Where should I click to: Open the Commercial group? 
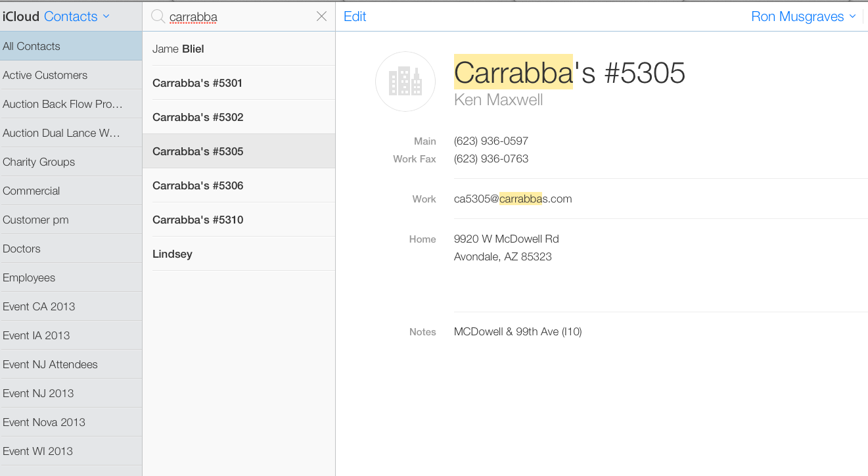[71, 191]
